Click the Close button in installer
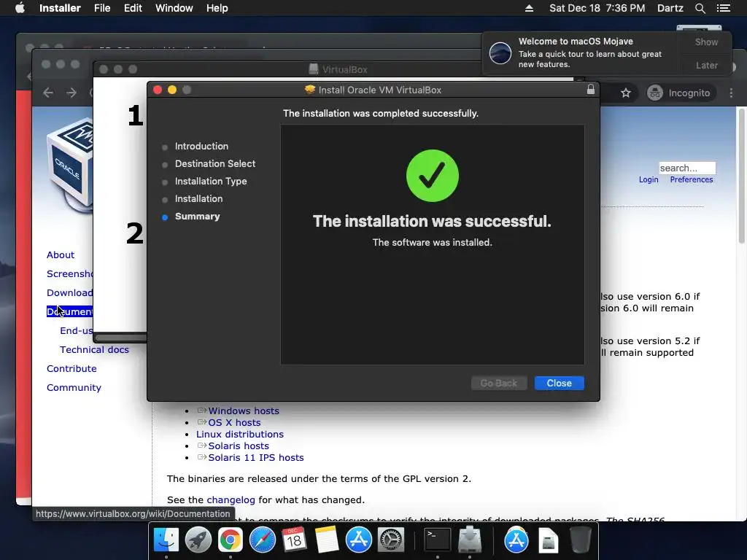 [559, 383]
